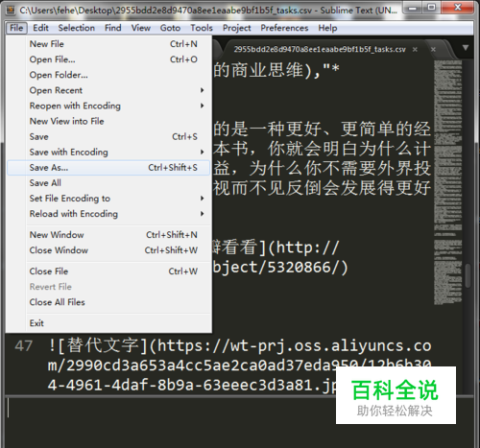
Task: Open the Help menu
Action: (x=327, y=28)
